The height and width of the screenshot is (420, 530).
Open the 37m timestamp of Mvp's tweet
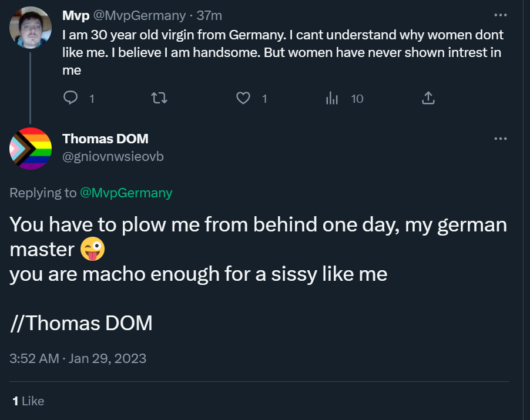coord(209,15)
